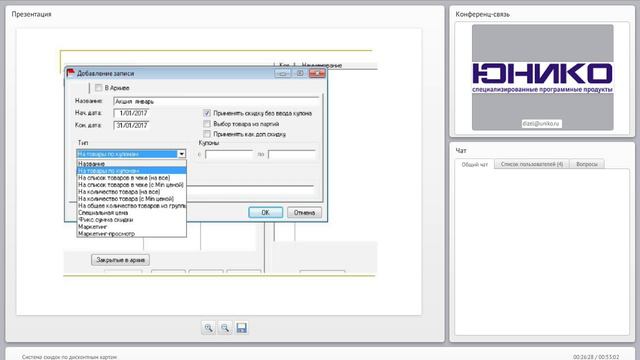Select highlighted 'На товары по купонам' list option

click(131, 171)
